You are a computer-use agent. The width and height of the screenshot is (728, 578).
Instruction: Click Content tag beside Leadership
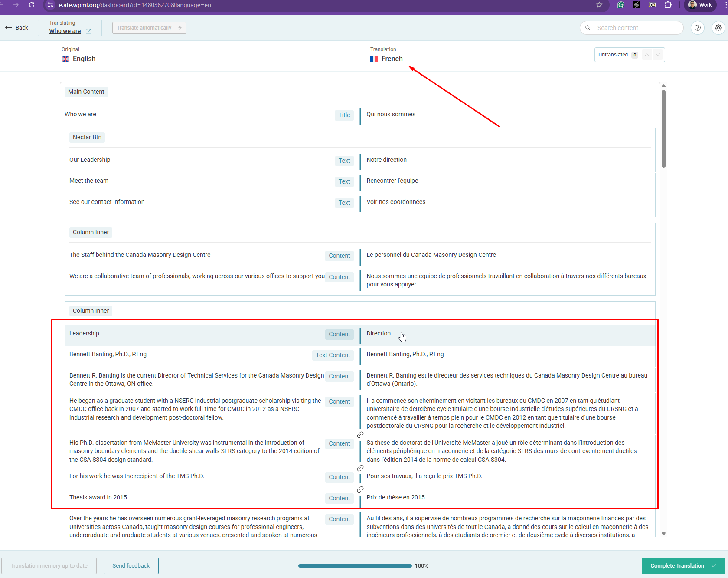[x=339, y=334]
